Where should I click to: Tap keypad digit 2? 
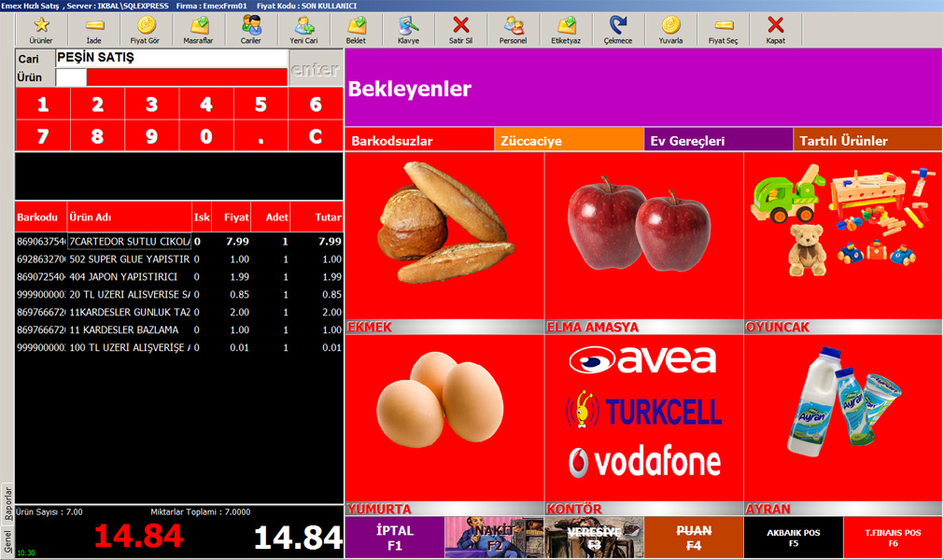tap(97, 104)
